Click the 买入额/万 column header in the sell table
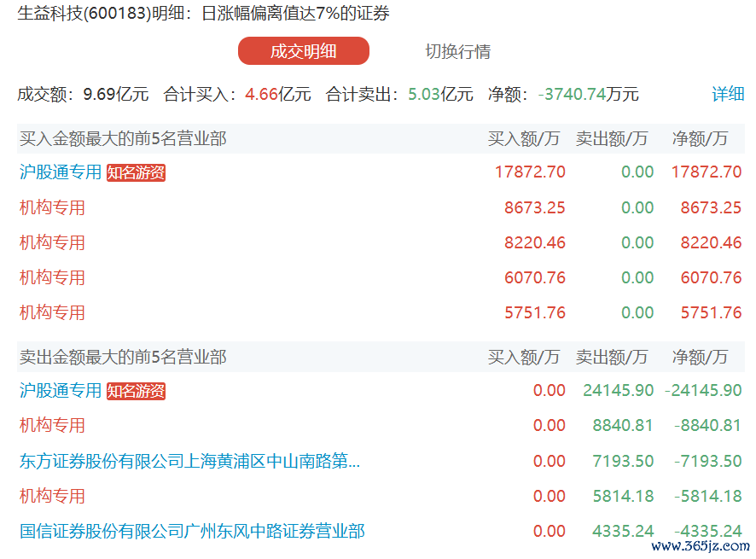 coord(523,357)
